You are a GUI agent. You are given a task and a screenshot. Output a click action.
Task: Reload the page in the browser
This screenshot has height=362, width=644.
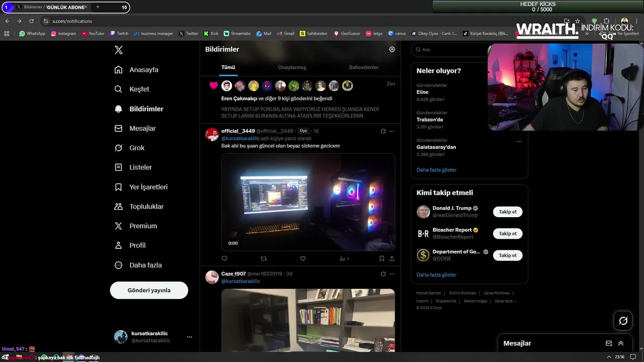[x=31, y=21]
